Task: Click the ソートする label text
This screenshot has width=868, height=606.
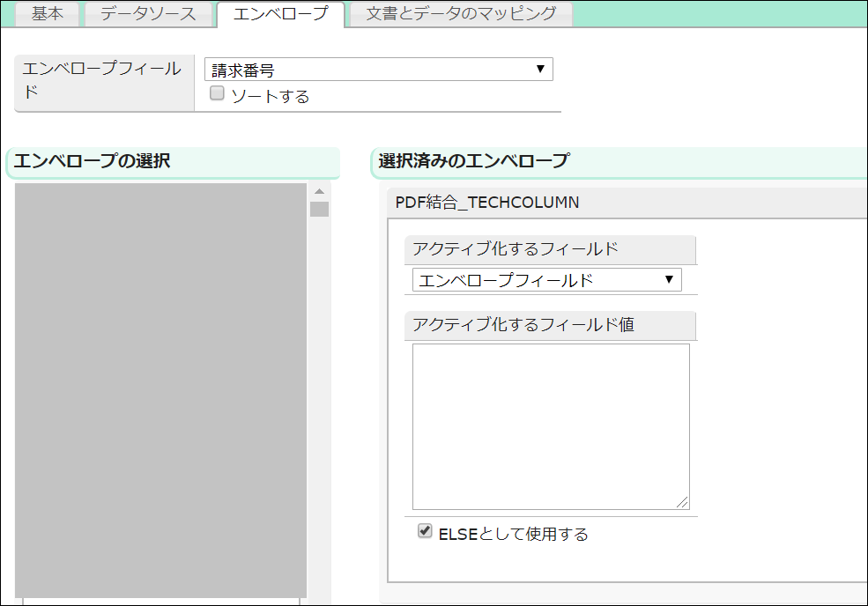Action: (x=270, y=96)
